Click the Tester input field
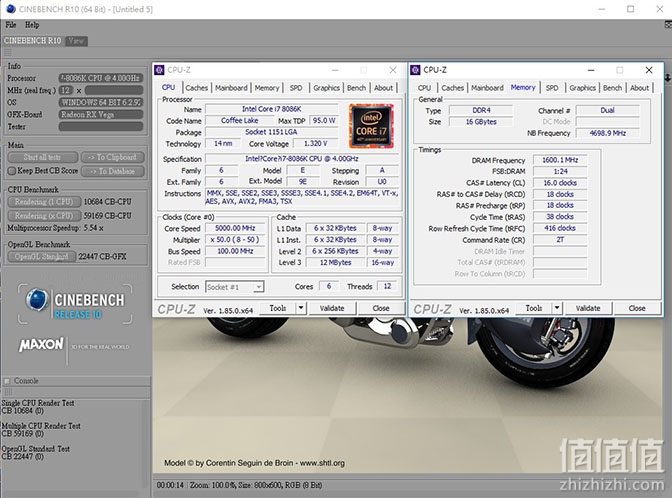This screenshot has width=672, height=498. [101, 126]
